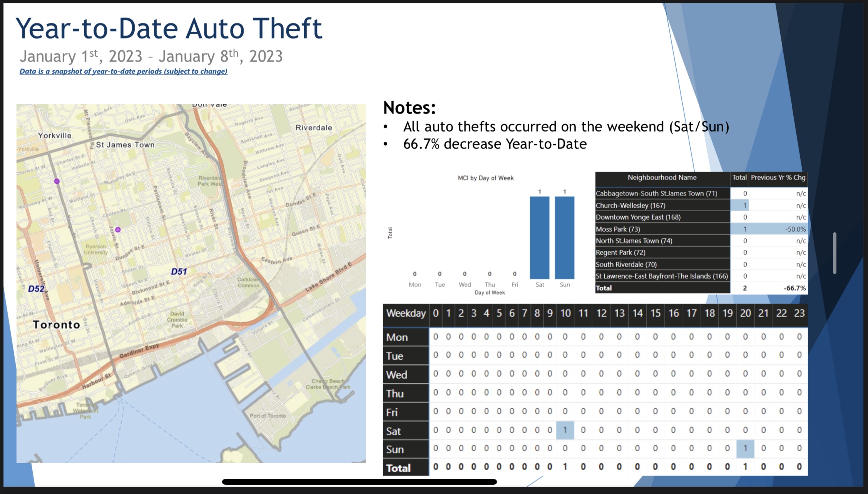Click the -66.7% total change value
Screen dimensions: 868x494
(794, 288)
